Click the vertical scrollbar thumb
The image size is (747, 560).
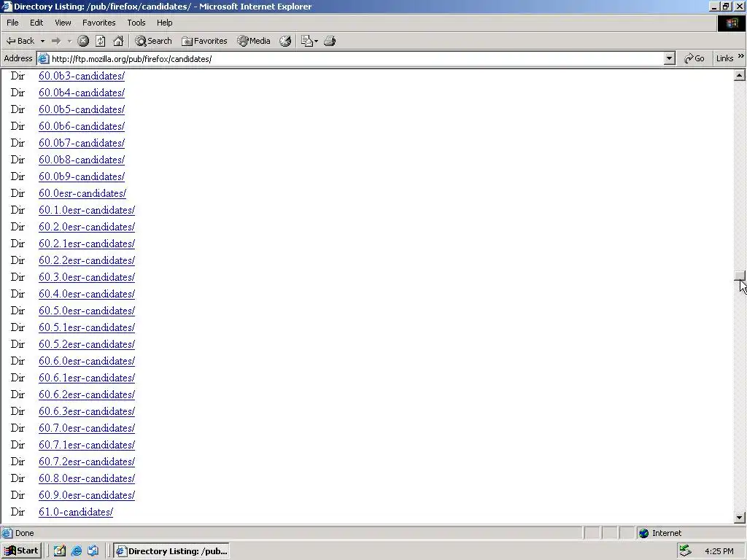coord(740,276)
